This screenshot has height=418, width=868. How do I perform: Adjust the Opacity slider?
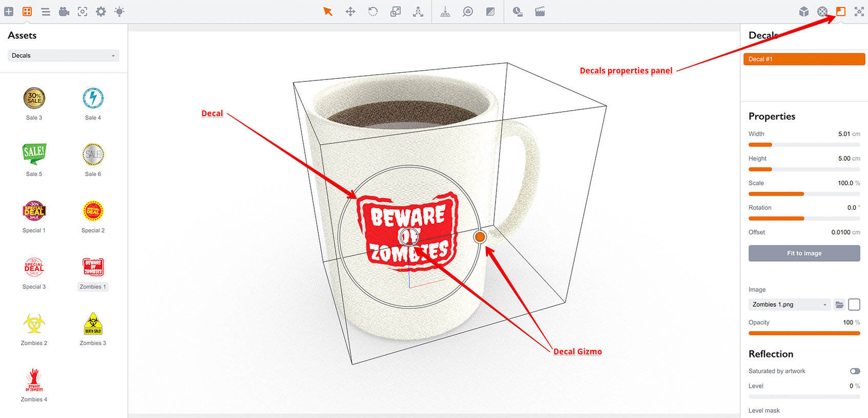(x=804, y=333)
